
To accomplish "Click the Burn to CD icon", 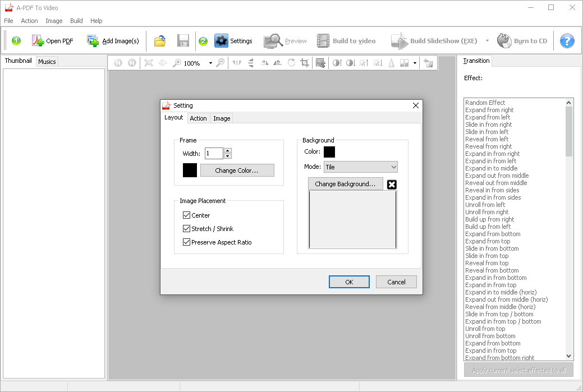I will 504,41.
